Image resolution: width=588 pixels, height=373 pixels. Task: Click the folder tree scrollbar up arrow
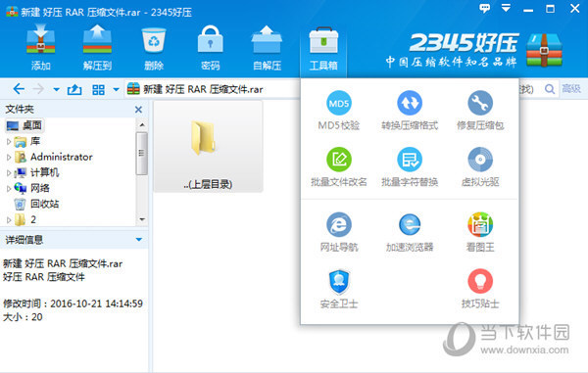[142, 124]
